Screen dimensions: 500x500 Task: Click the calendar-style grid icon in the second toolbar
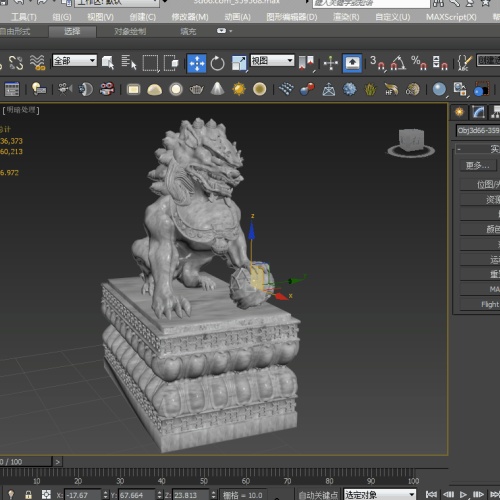tap(12, 89)
